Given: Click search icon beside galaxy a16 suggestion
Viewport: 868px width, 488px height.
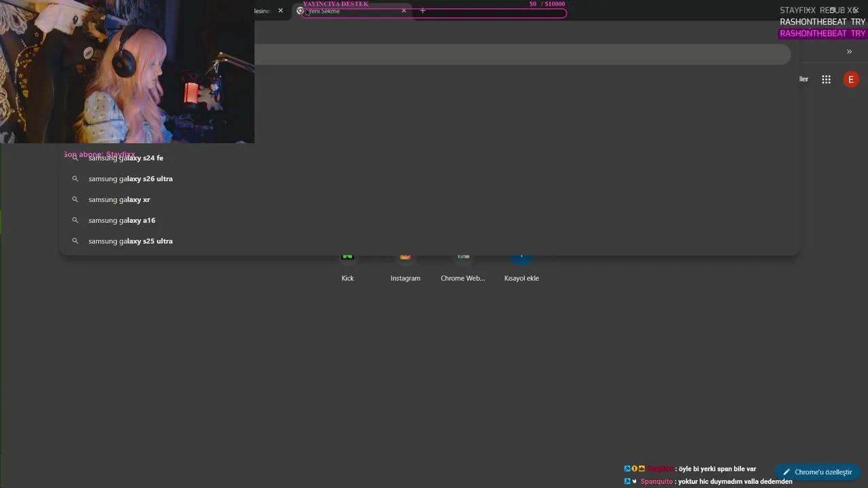Looking at the screenshot, I should tap(75, 220).
